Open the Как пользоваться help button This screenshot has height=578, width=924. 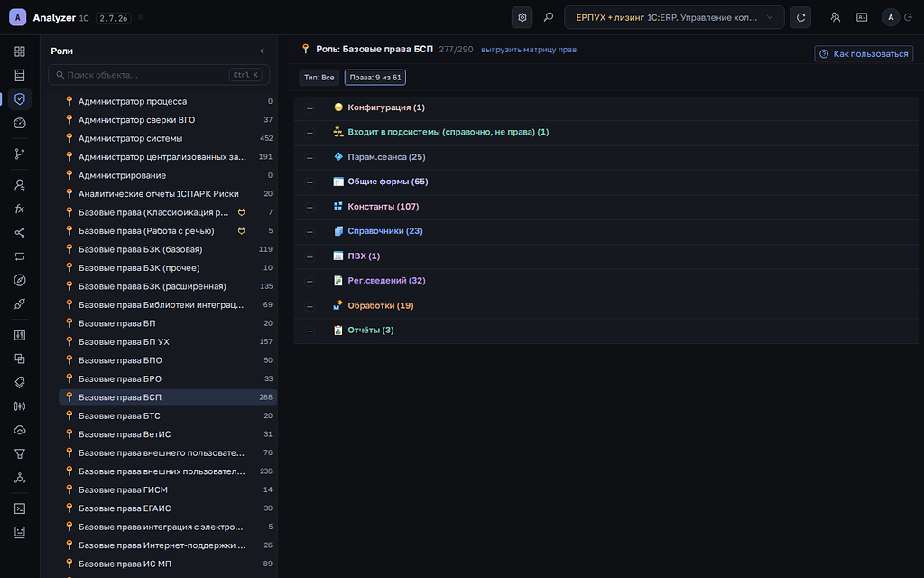(864, 53)
